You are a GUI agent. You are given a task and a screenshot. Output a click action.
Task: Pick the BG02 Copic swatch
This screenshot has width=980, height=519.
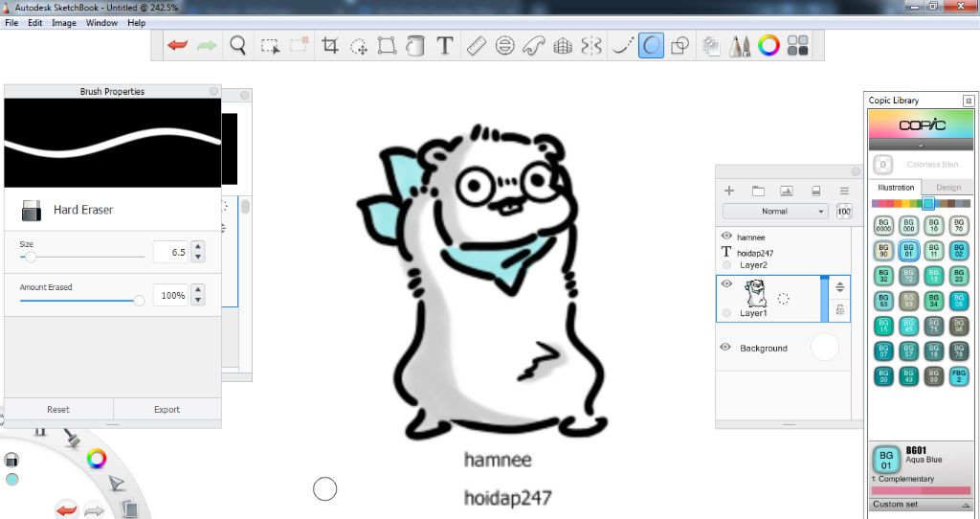pyautogui.click(x=958, y=251)
